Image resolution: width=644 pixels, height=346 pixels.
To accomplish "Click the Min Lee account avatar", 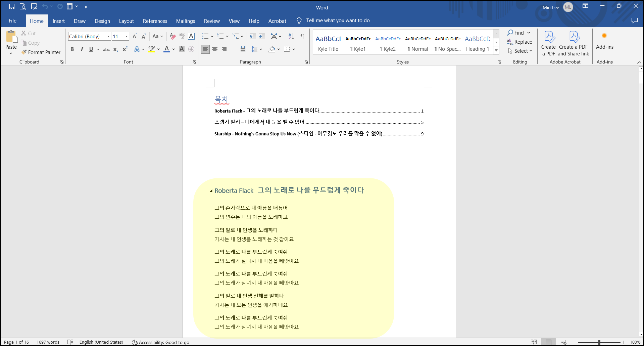I will pyautogui.click(x=568, y=7).
